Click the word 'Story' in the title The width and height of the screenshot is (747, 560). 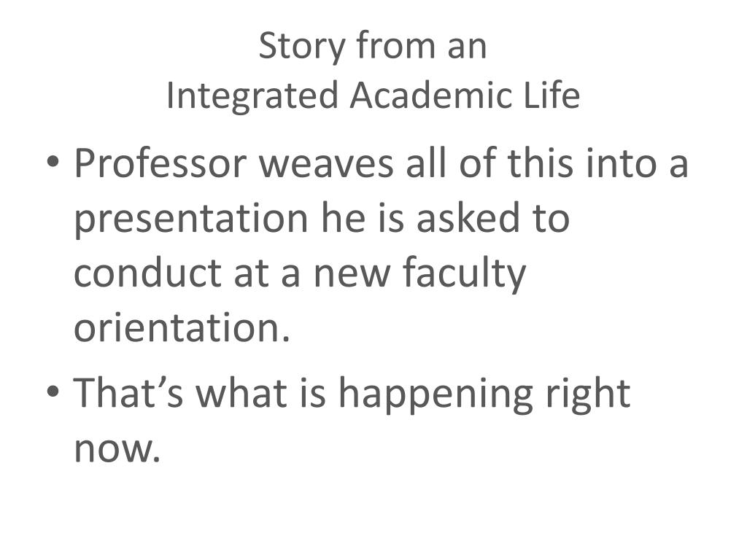pos(302,47)
